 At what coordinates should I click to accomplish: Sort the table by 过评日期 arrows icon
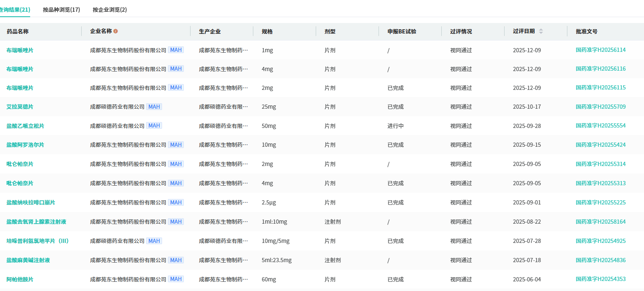pyautogui.click(x=541, y=31)
